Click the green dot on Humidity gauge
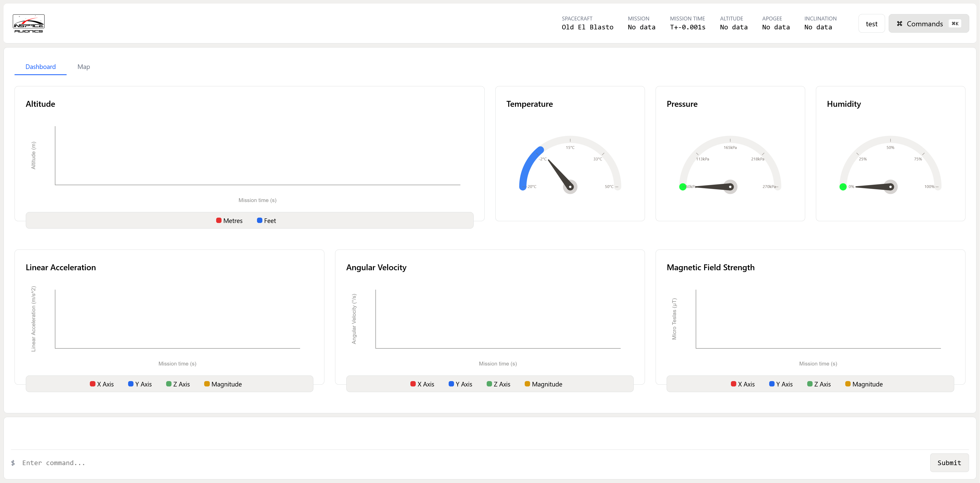 pyautogui.click(x=843, y=187)
